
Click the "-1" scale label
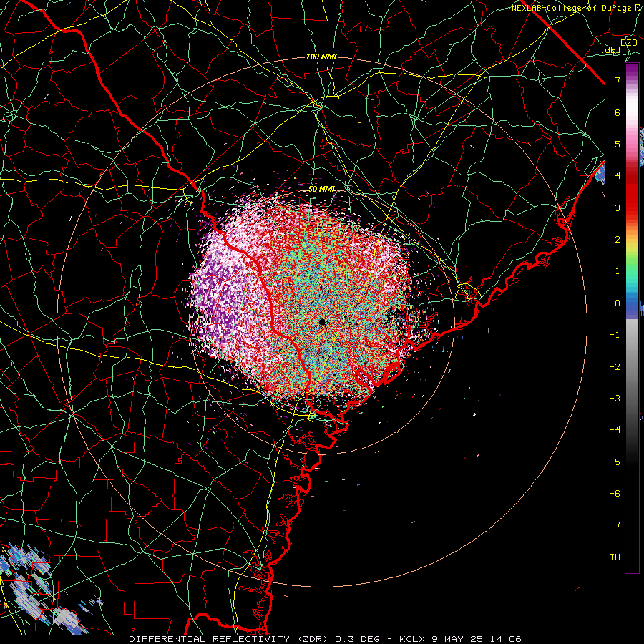(615, 335)
